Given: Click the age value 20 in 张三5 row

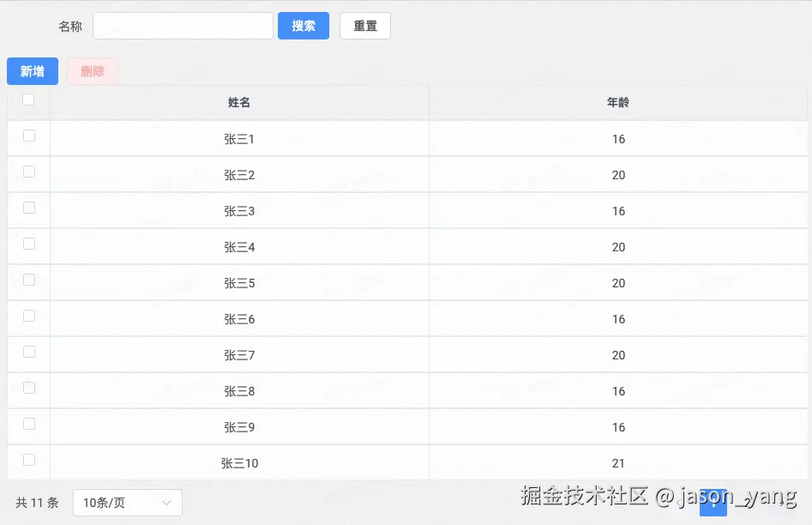Looking at the screenshot, I should pos(618,283).
